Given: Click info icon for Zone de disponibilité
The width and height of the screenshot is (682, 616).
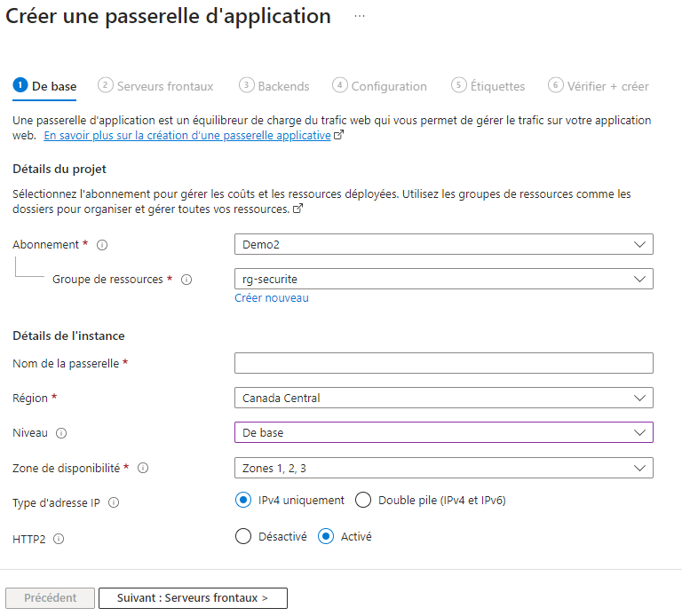Looking at the screenshot, I should click(x=143, y=468).
